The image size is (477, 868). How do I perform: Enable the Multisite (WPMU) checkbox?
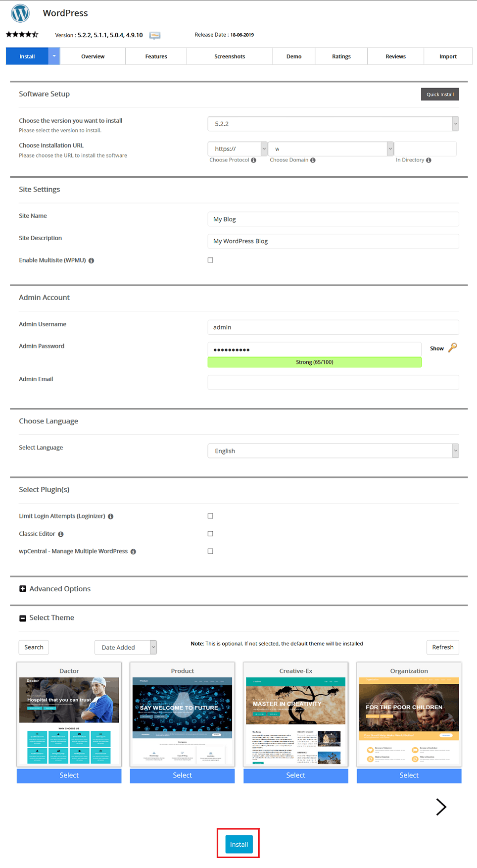point(210,260)
